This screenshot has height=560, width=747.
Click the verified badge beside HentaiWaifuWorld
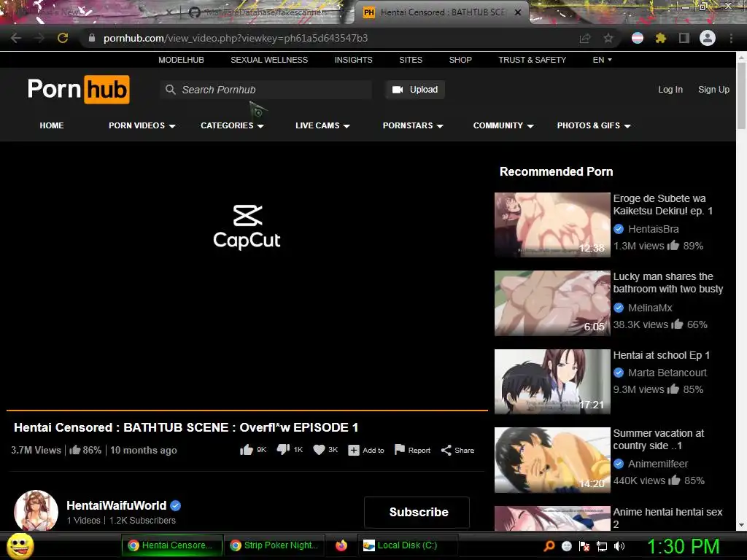(175, 506)
